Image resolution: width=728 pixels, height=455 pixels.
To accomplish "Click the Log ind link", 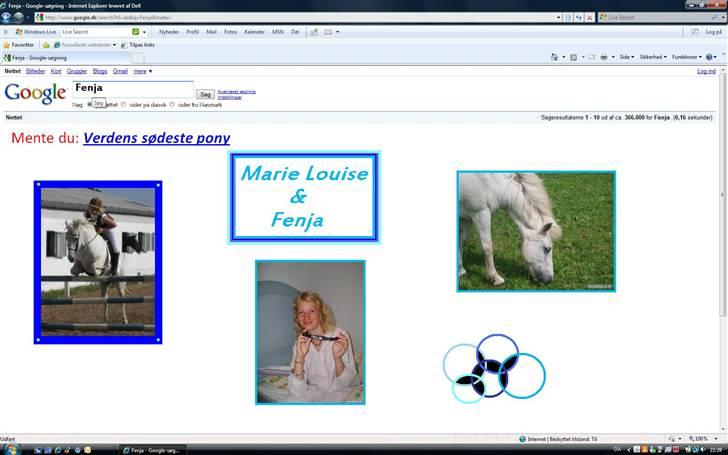I will point(706,72).
